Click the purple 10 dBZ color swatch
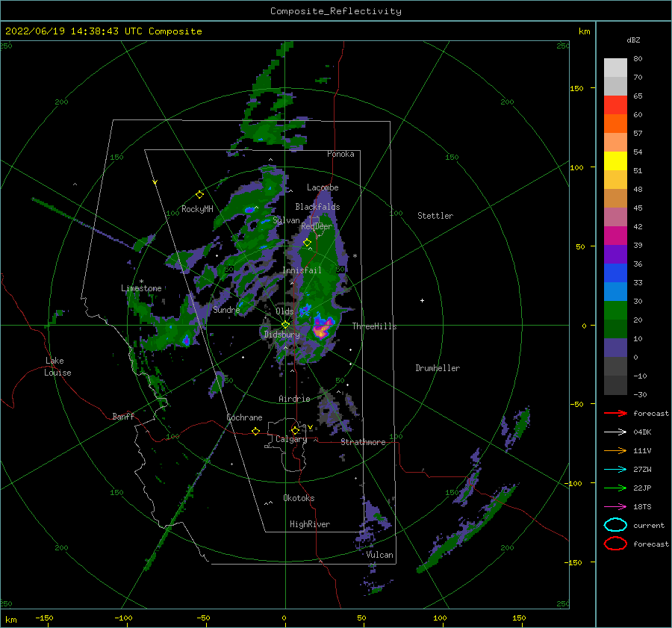Viewport: 672px width, 628px height. click(x=615, y=348)
